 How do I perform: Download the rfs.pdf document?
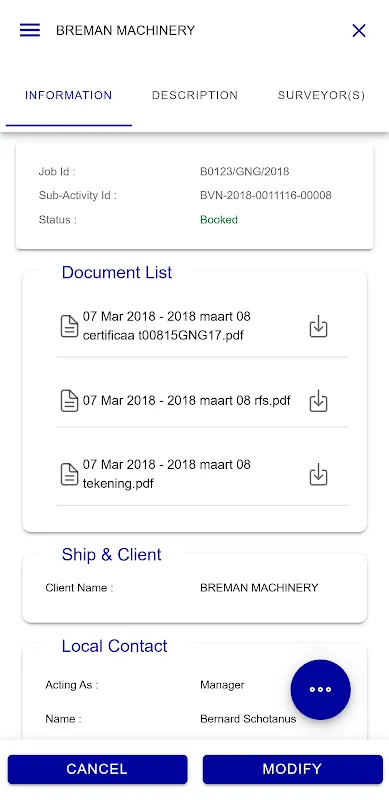coord(319,401)
